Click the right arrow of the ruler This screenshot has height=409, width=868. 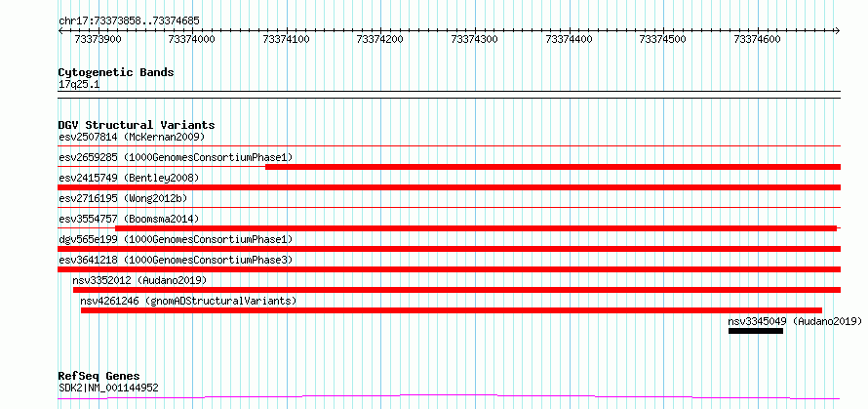pyautogui.click(x=838, y=30)
